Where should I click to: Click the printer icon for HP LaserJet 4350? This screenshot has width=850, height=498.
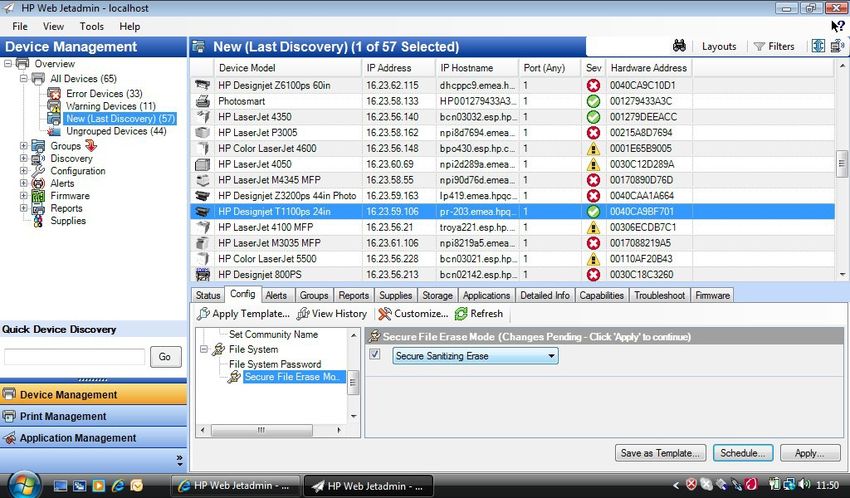[203, 117]
